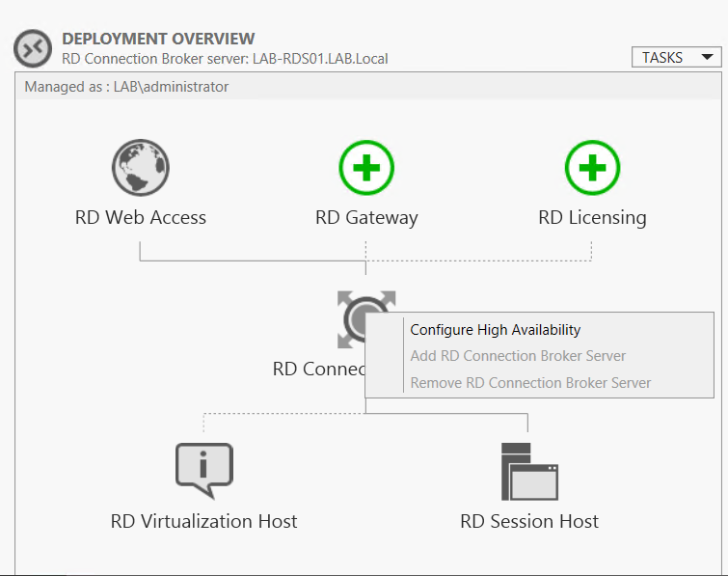Select Add RD Connection Broker Server

pyautogui.click(x=518, y=356)
